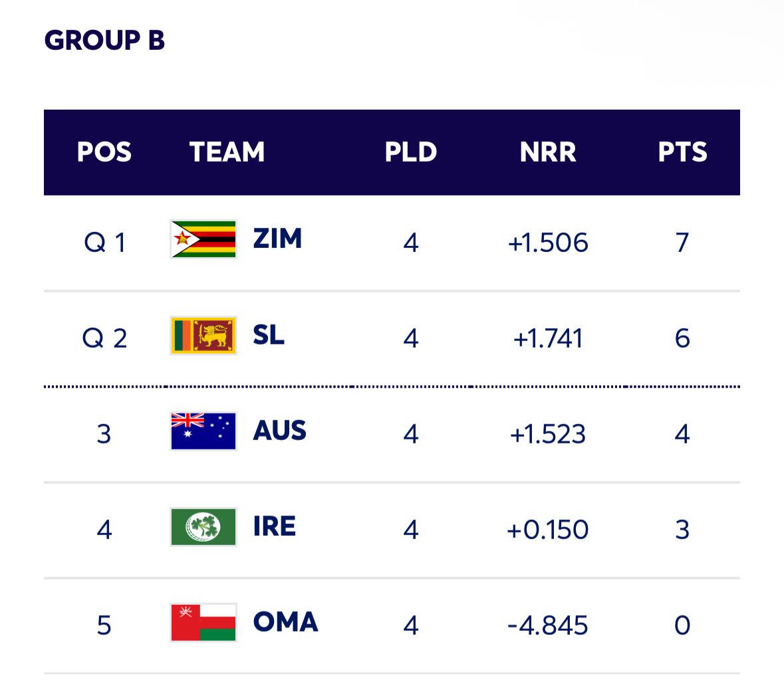Click the Australia flag icon

(x=203, y=431)
